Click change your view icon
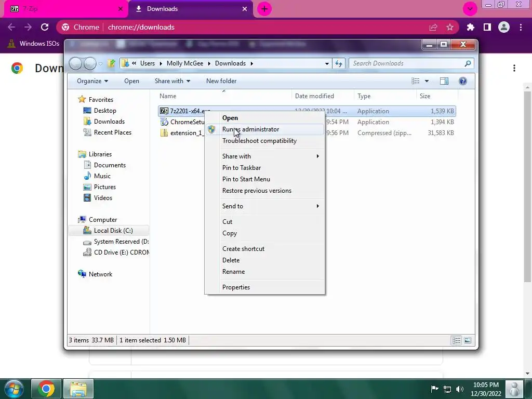Image resolution: width=532 pixels, height=399 pixels. tap(415, 81)
